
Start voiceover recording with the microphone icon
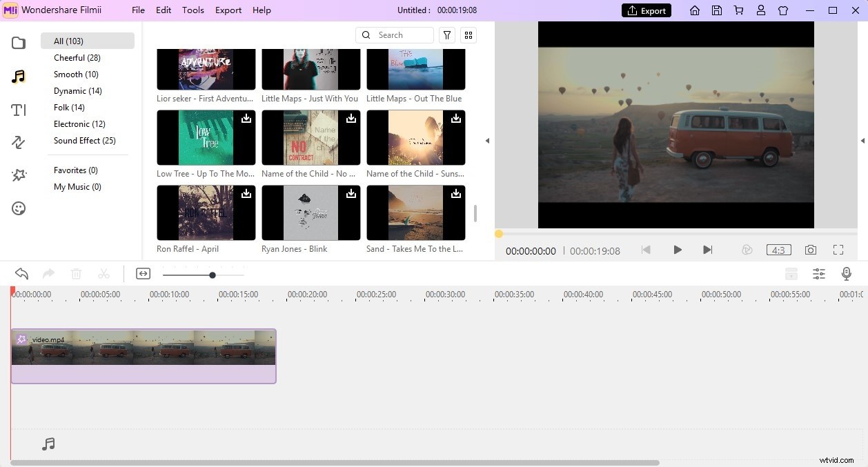(x=847, y=274)
